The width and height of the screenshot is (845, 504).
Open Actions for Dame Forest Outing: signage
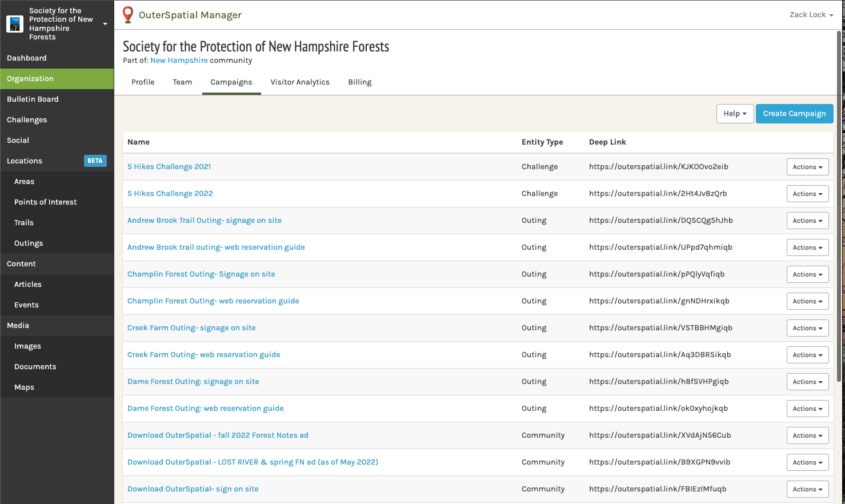click(x=807, y=382)
